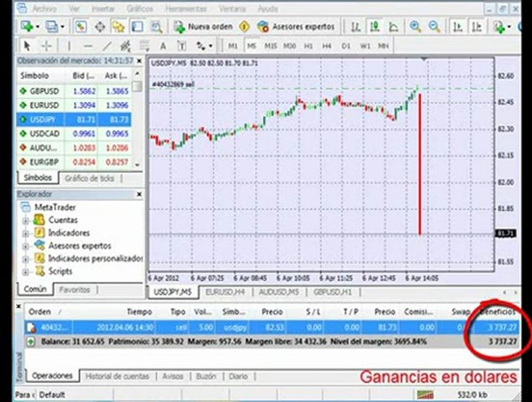Switch to the Gráfico de ticks tab
The width and height of the screenshot is (532, 402).
[x=89, y=179]
